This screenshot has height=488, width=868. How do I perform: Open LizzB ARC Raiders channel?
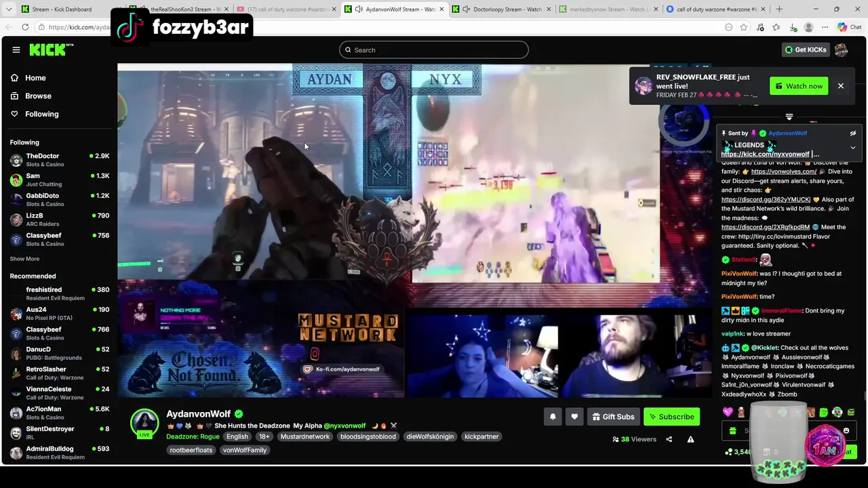(x=59, y=219)
